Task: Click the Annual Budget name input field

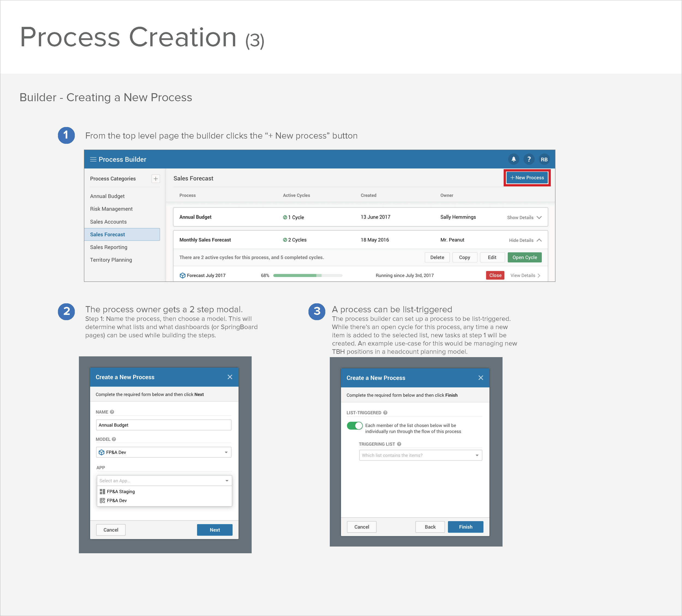Action: click(164, 425)
